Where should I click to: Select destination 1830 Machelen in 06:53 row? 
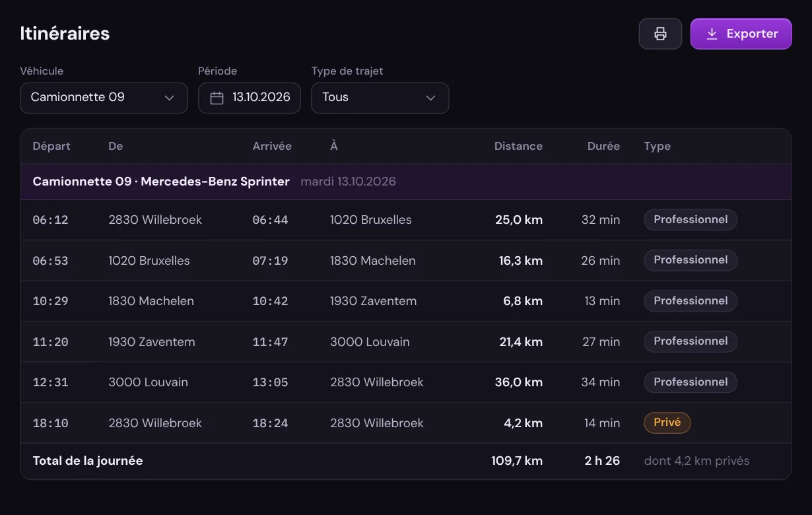click(x=373, y=261)
